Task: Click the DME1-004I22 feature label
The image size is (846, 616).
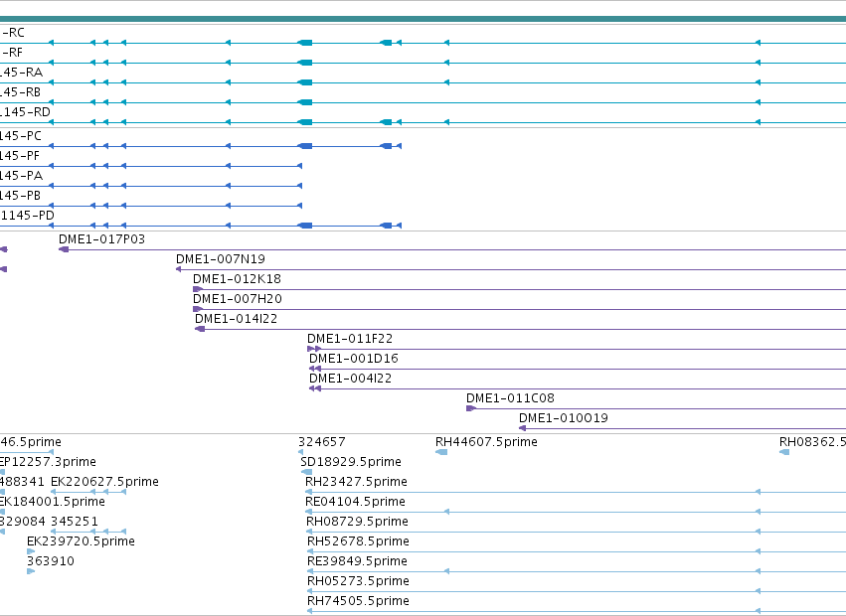Action: 350,379
